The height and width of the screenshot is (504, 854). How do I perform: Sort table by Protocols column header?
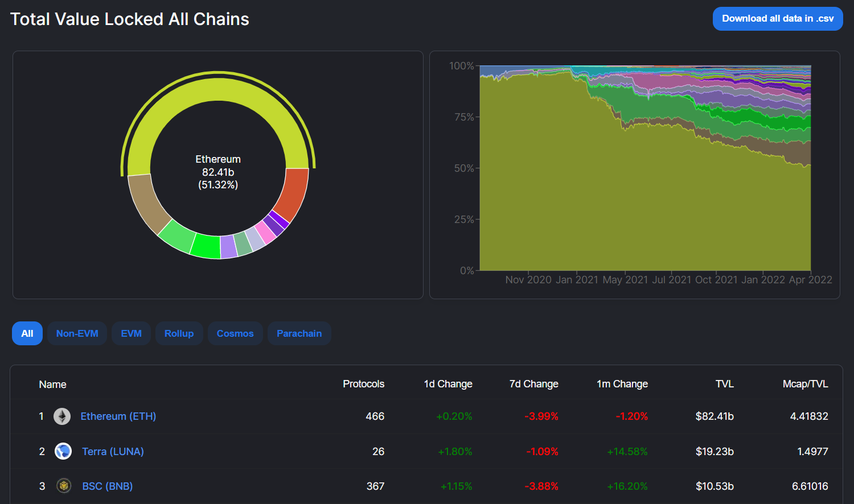click(363, 384)
